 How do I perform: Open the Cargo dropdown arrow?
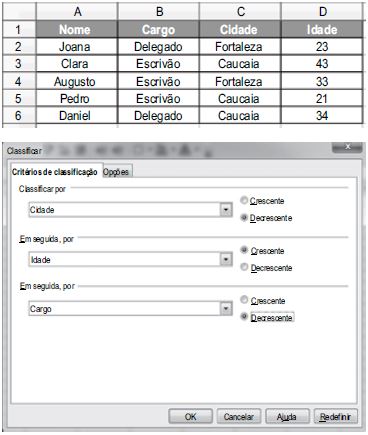(226, 309)
